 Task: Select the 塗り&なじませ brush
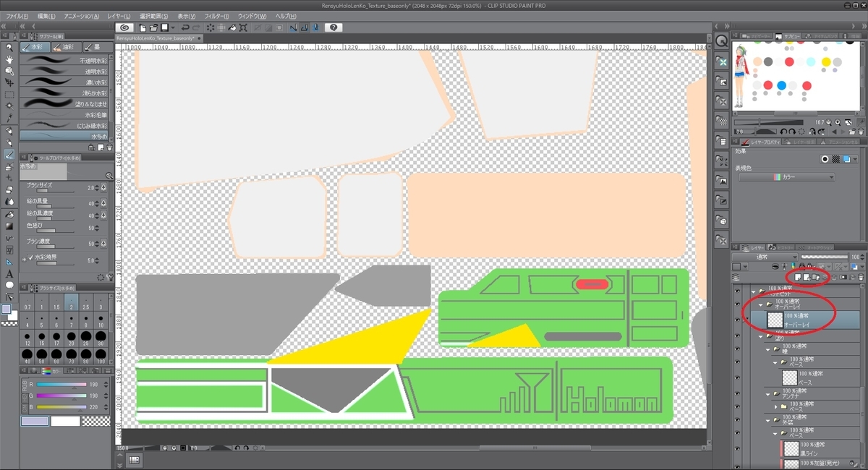pyautogui.click(x=64, y=103)
